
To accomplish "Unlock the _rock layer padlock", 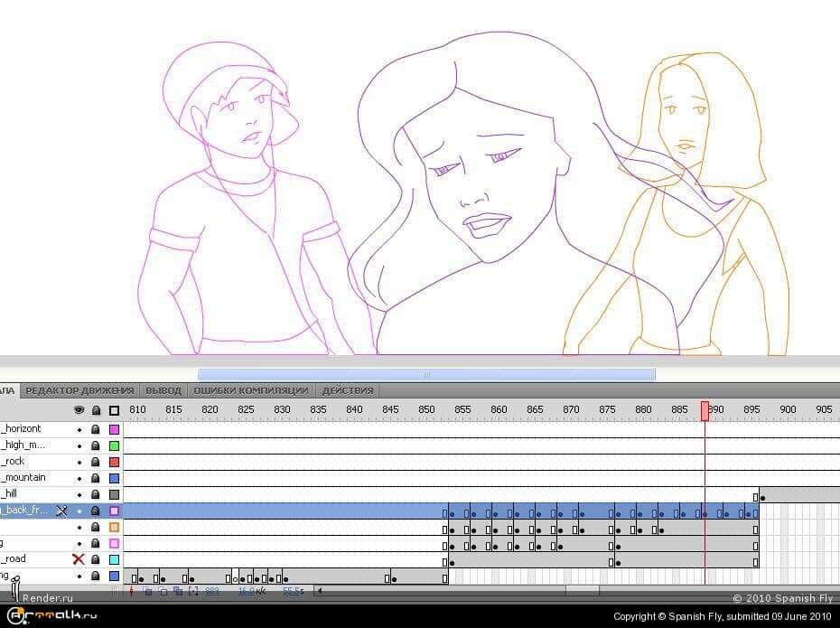I will [x=96, y=462].
